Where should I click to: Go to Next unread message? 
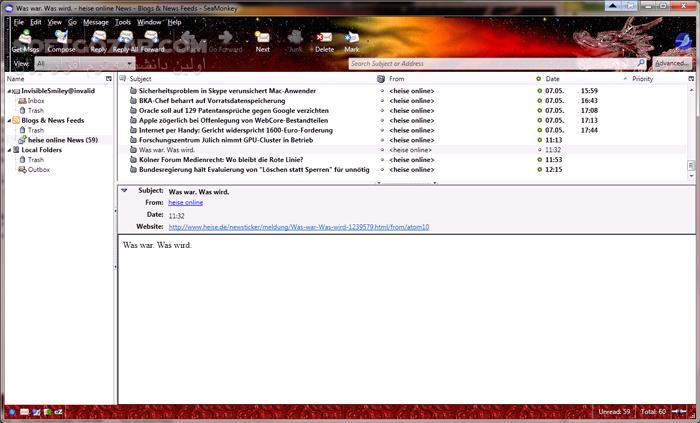pos(262,40)
